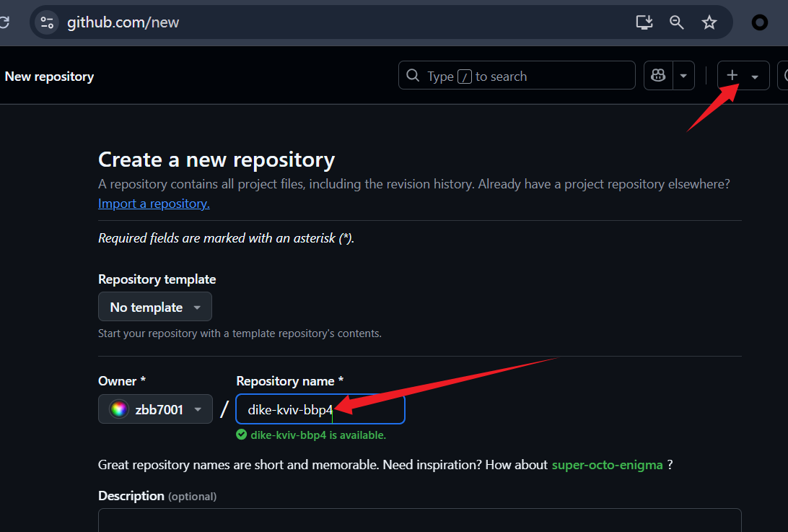Click the Create a new repository heading
Screen dimensions: 788x532
(216, 160)
